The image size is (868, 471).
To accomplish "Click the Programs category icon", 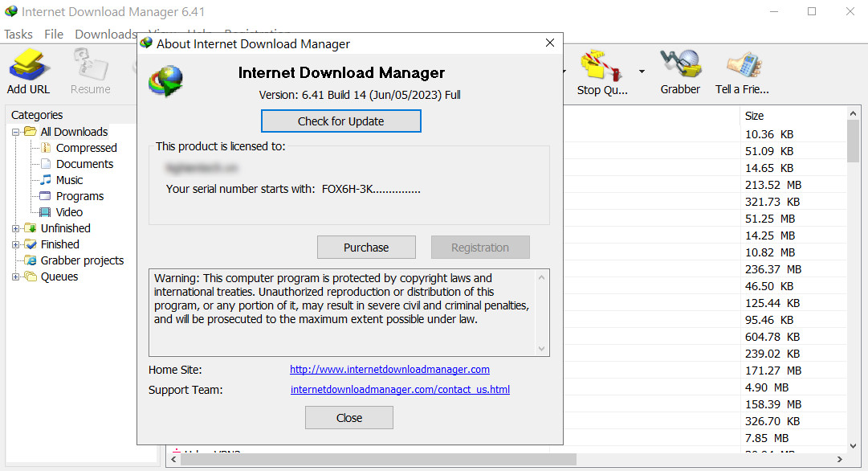I will [46, 196].
